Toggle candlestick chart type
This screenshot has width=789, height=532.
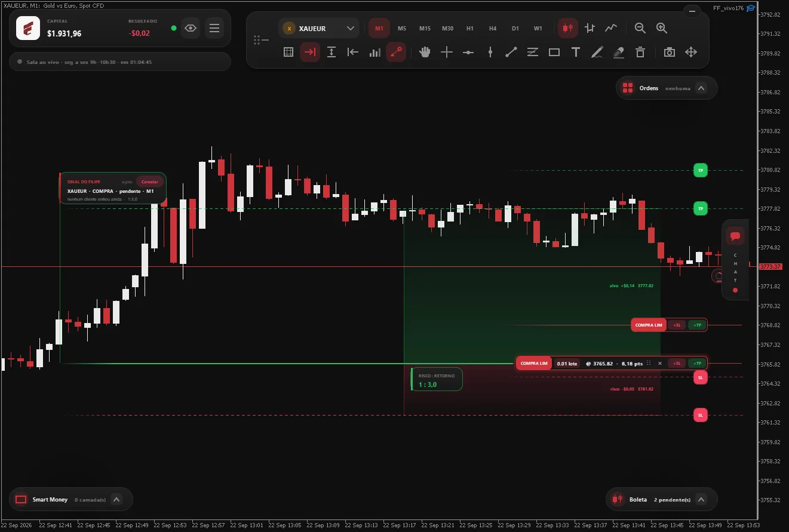568,27
